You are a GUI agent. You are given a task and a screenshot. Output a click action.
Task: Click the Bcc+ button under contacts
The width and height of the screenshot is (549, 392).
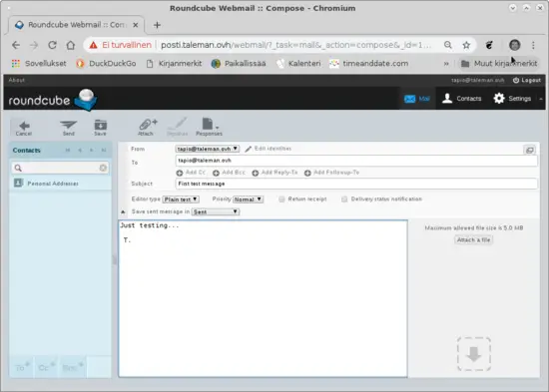point(73,367)
